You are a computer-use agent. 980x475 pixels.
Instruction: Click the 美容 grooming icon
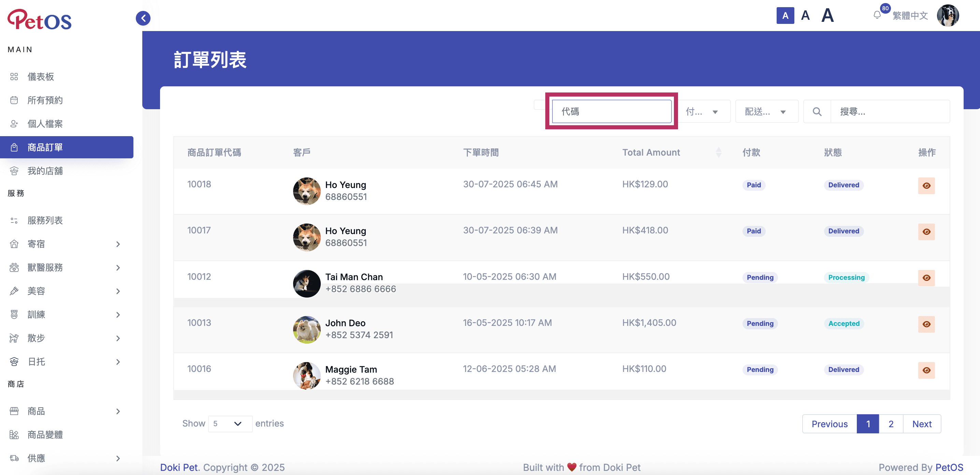14,291
